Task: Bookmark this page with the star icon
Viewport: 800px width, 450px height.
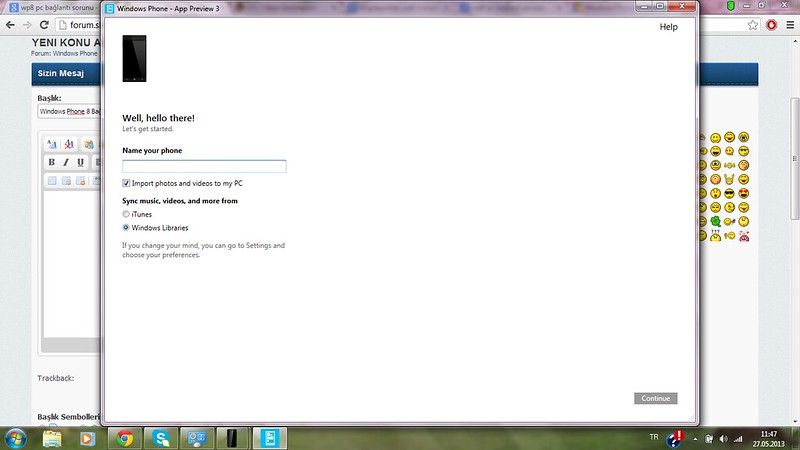Action: tap(753, 25)
